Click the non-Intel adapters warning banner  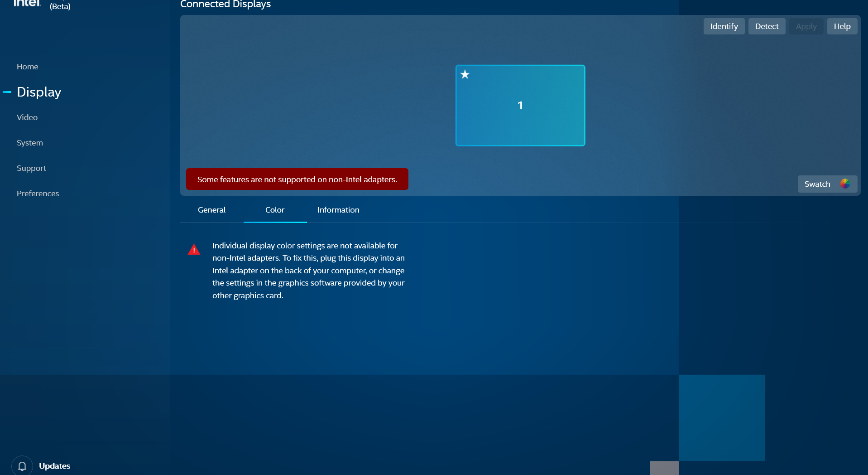pyautogui.click(x=297, y=179)
